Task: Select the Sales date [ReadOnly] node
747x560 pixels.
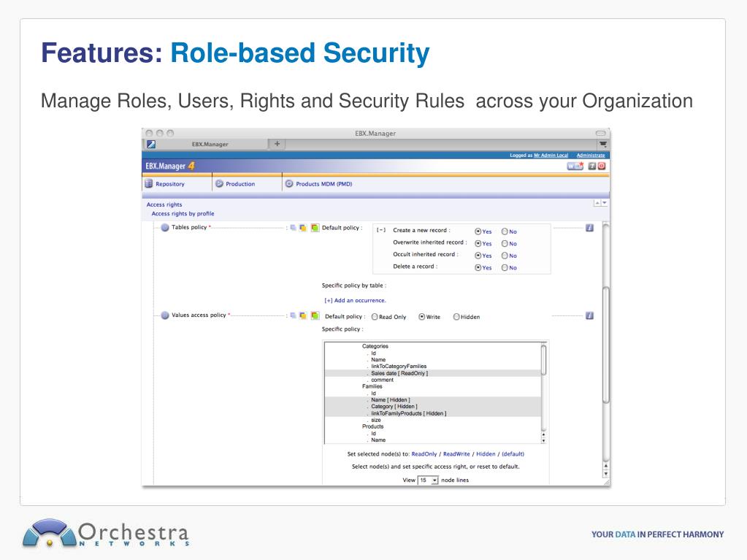Action: [x=432, y=373]
